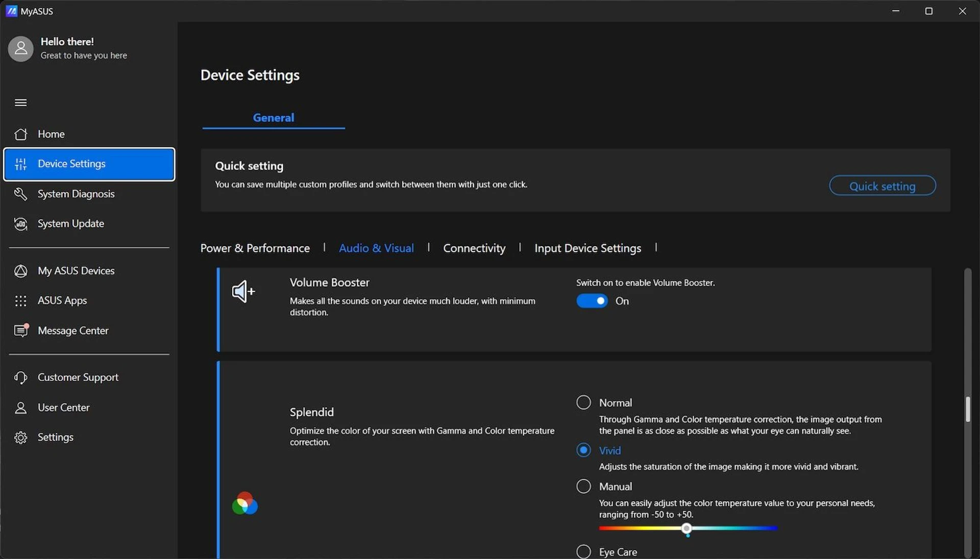The width and height of the screenshot is (980, 559).
Task: Click the 'Device Settings' page title
Action: (250, 75)
